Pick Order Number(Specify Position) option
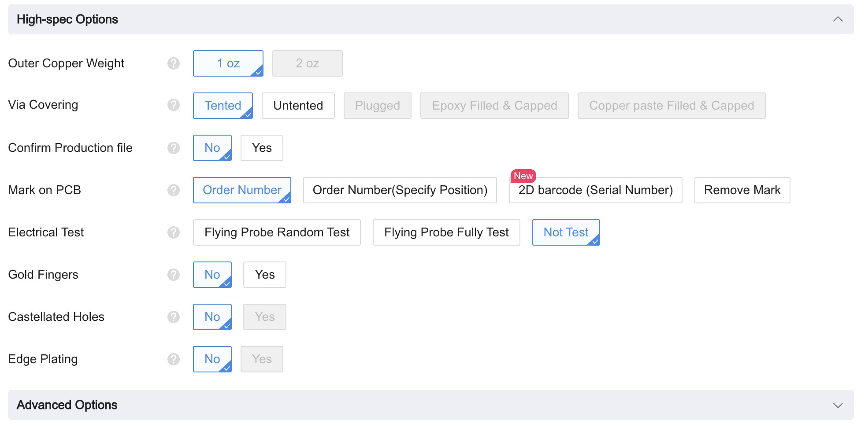 pos(400,190)
